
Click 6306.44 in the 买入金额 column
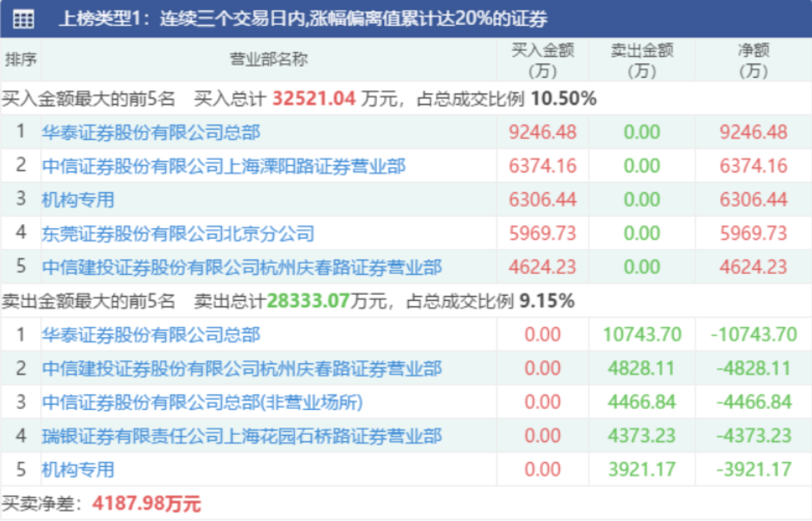tap(543, 200)
